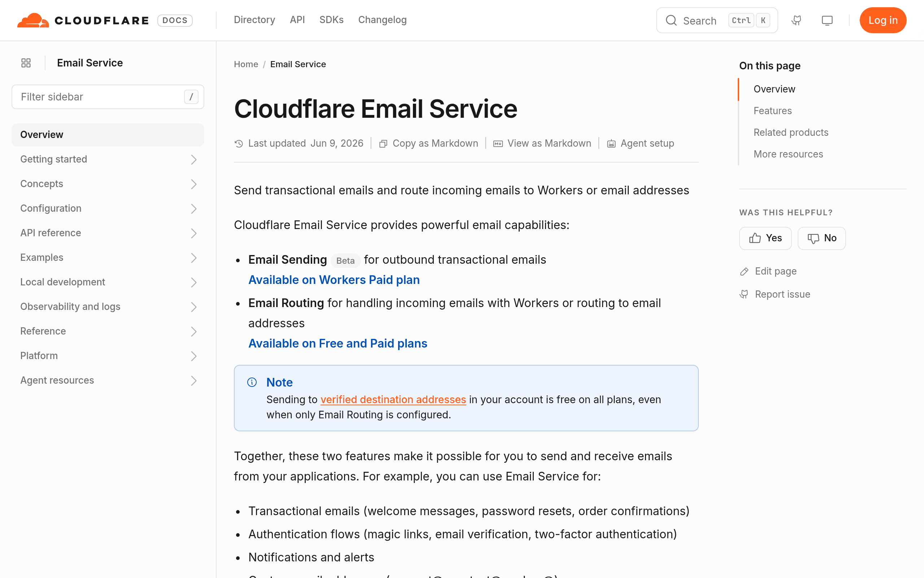Go to Home breadcrumb
Viewport: 924px width, 578px height.
[246, 64]
